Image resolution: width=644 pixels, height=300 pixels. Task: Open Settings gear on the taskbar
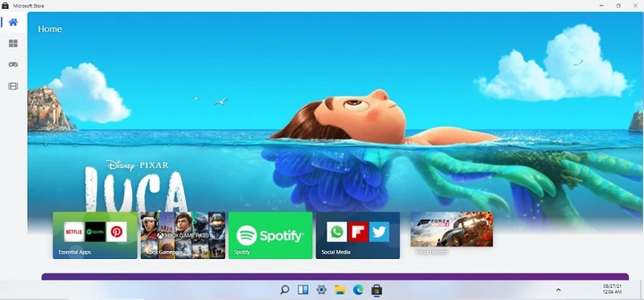(x=321, y=290)
